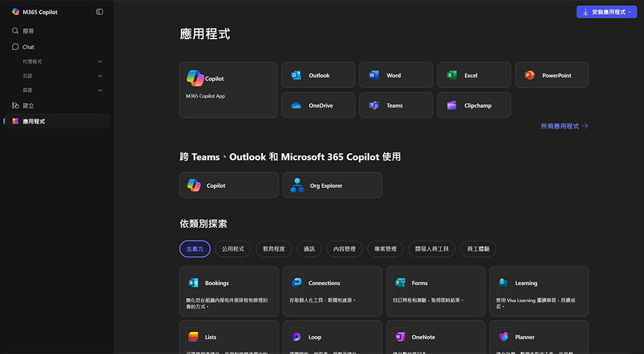
Task: Click the 頁面 label in sidebar
Action: click(28, 90)
